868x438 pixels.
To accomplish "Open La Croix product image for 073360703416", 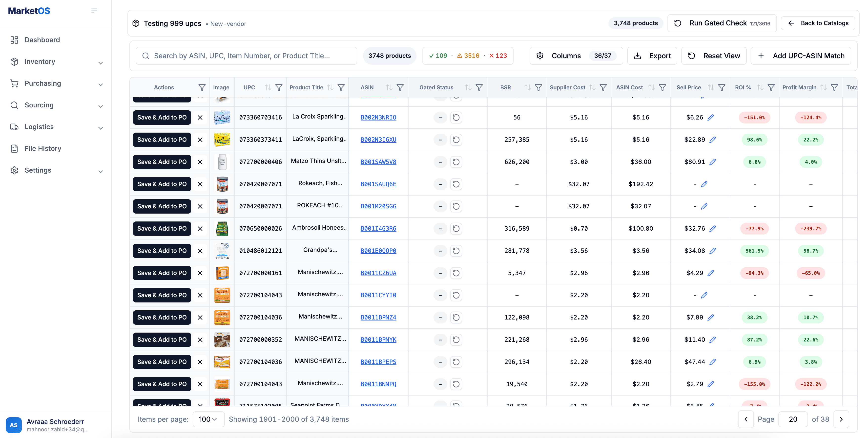I will [x=222, y=118].
